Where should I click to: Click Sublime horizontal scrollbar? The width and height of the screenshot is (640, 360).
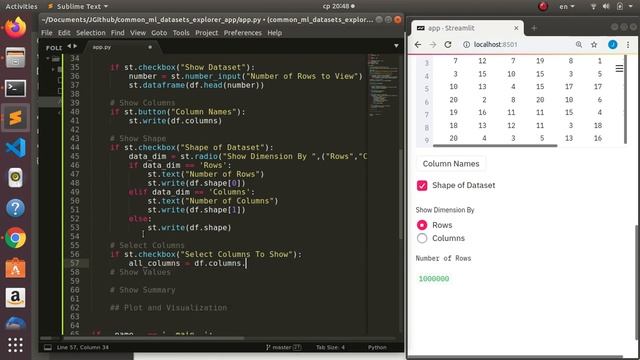pos(153,338)
